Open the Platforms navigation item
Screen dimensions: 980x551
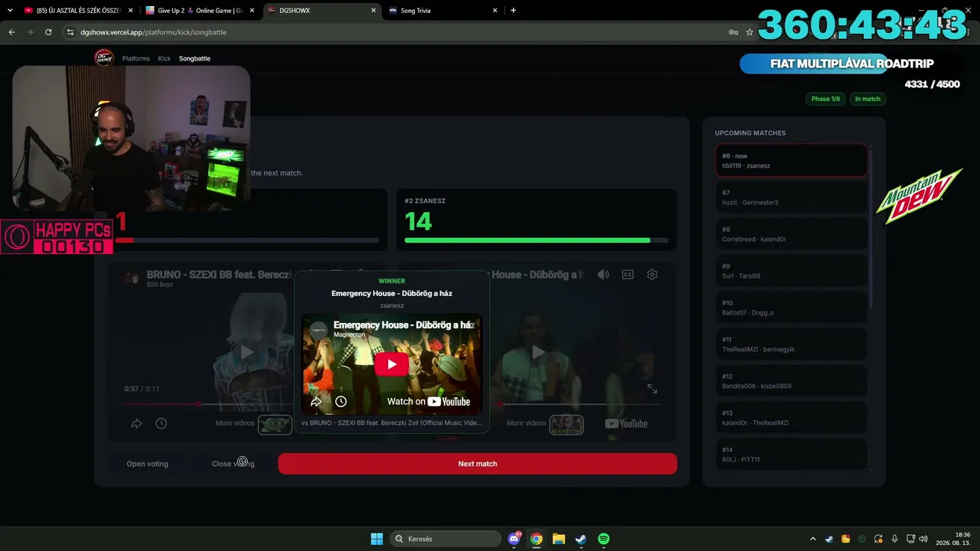coord(136,58)
